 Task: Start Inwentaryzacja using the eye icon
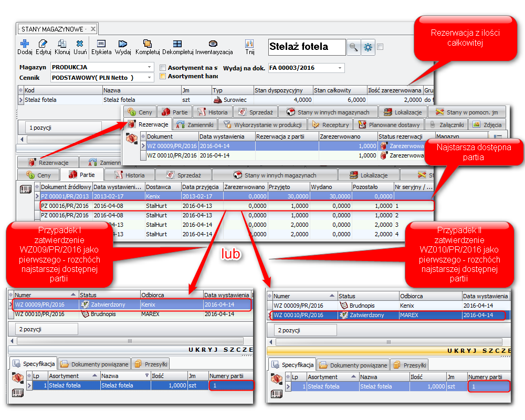click(x=213, y=45)
